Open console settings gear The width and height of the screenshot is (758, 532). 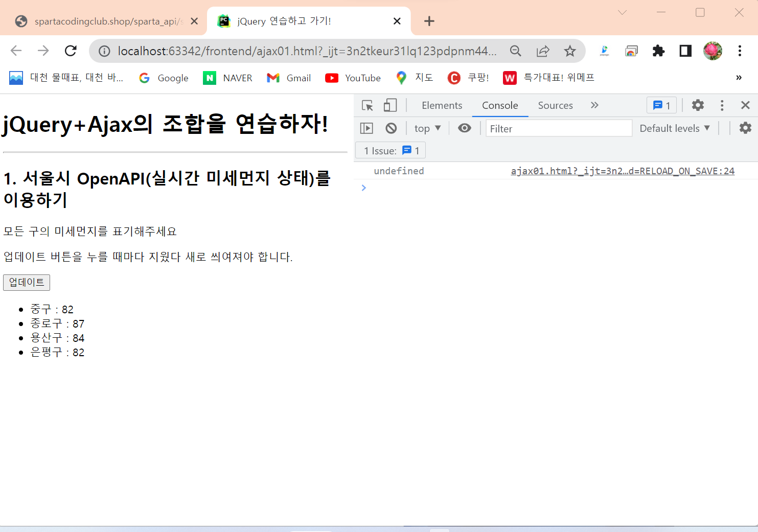click(x=745, y=128)
